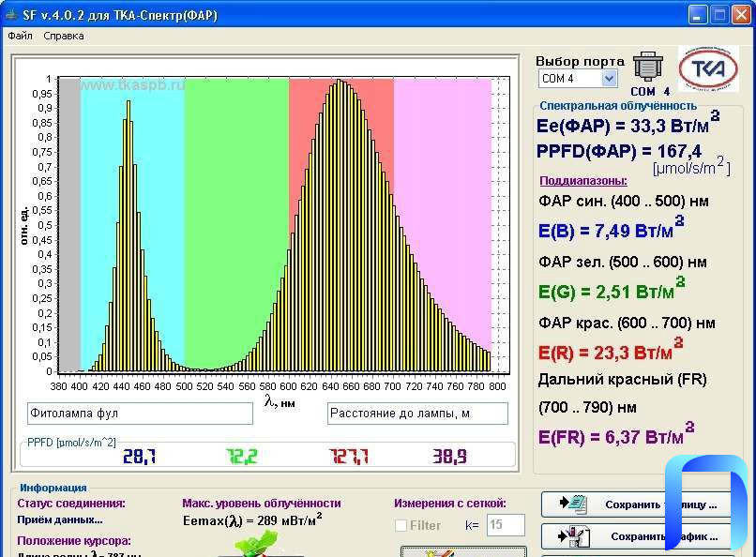Click the pink far-red band of the chart
Screen dimensions: 756x557
pos(442,224)
